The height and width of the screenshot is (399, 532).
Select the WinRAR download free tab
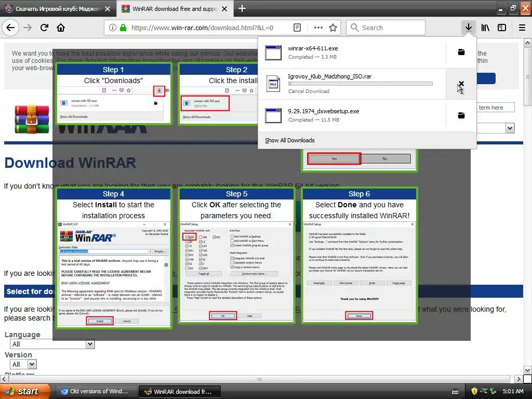click(x=175, y=9)
